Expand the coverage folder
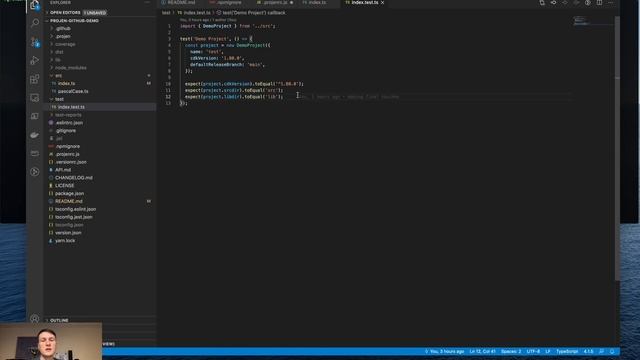 pyautogui.click(x=65, y=44)
